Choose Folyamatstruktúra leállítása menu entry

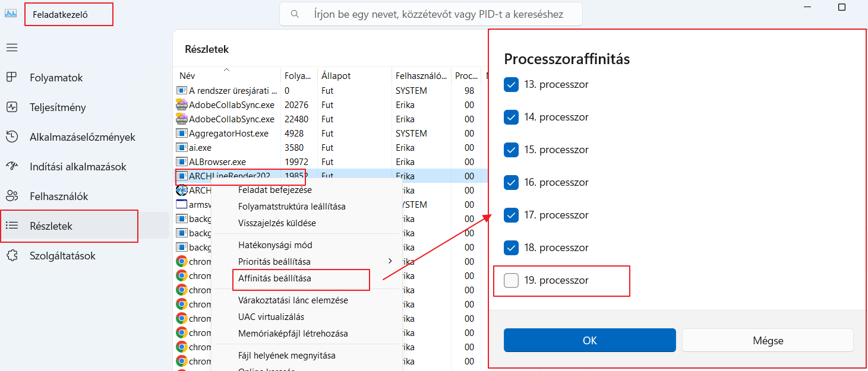click(292, 207)
